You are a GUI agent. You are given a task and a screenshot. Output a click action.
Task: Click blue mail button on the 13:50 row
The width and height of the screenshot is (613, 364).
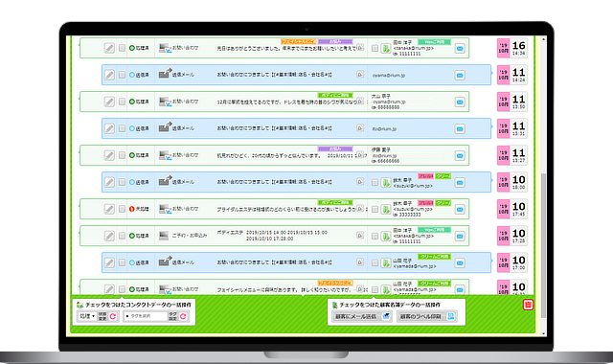click(460, 102)
